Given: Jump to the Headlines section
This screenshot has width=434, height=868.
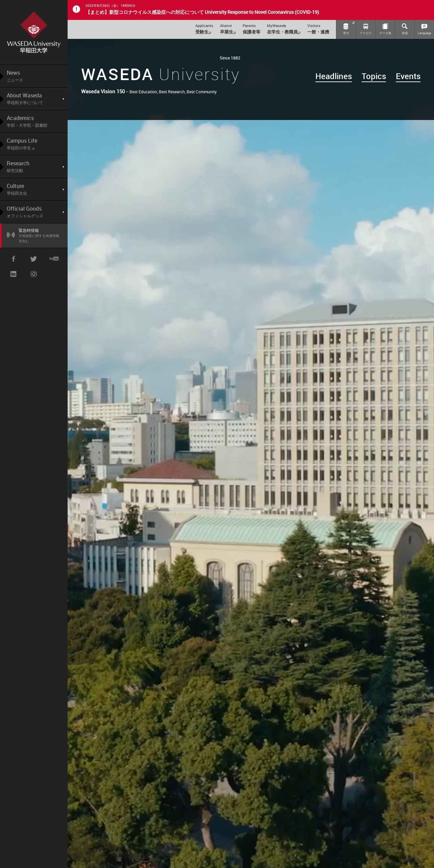Looking at the screenshot, I should (x=334, y=76).
